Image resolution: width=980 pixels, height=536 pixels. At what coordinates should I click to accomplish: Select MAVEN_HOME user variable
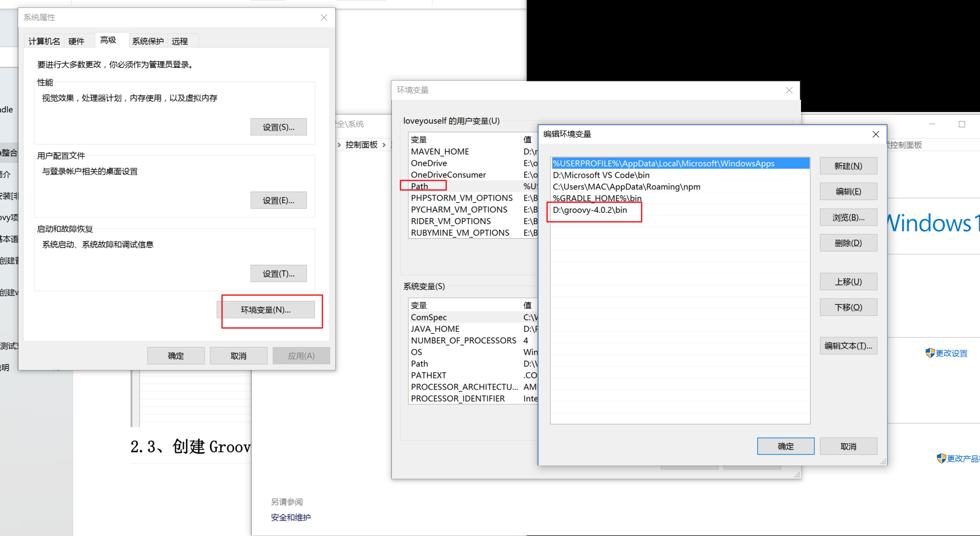point(473,152)
